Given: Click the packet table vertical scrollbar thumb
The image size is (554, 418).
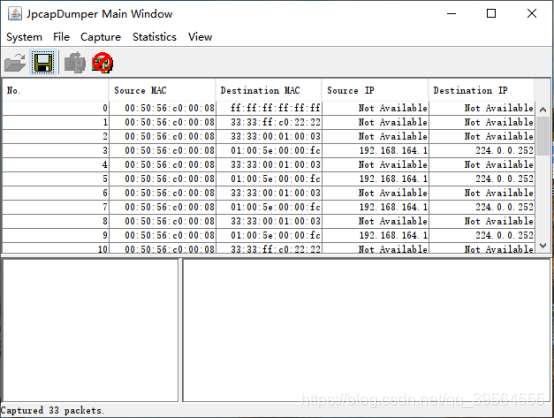Looking at the screenshot, I should 543,136.
